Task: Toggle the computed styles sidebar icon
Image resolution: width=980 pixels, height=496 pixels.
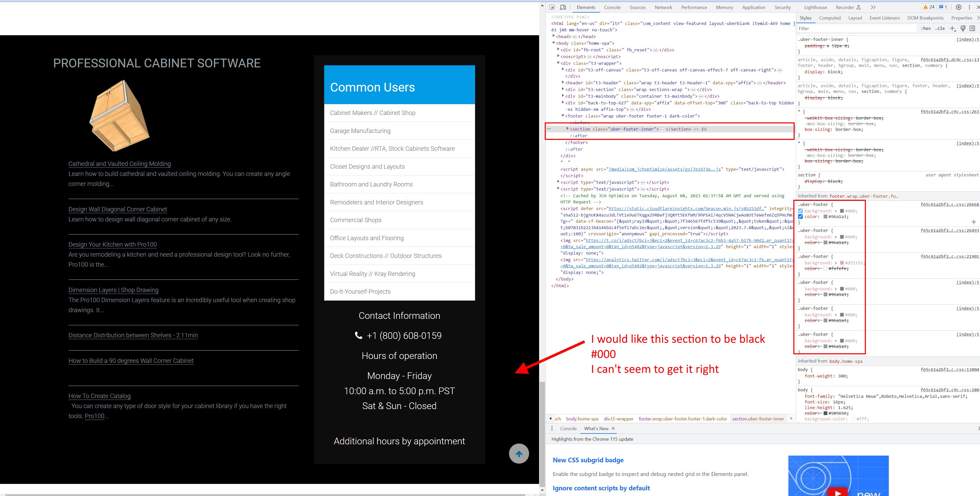Action: point(972,29)
